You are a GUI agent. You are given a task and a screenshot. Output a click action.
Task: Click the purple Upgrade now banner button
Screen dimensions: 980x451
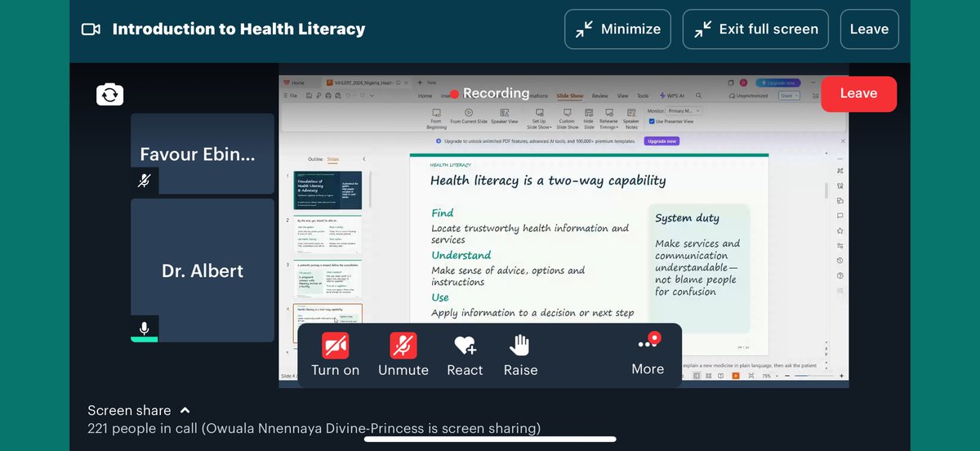pyautogui.click(x=661, y=141)
